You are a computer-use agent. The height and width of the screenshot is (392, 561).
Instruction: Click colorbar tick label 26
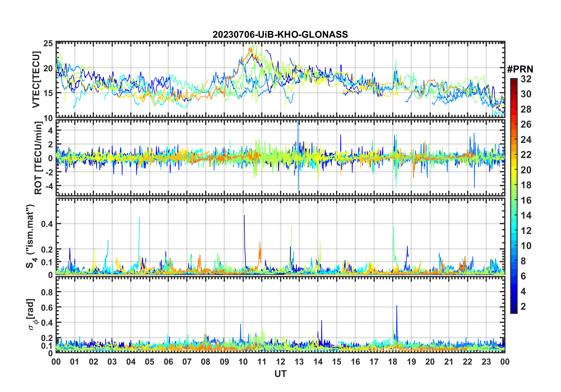click(526, 124)
